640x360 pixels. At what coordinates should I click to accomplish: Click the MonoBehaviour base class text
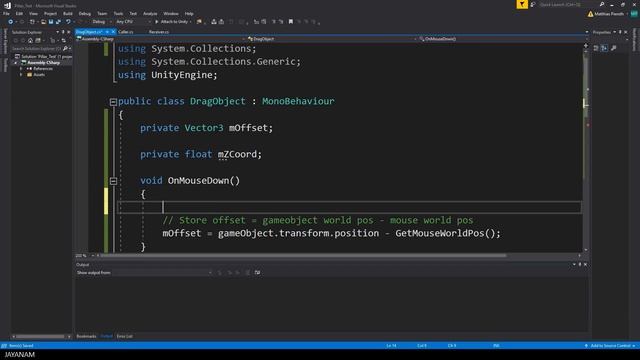(298, 101)
